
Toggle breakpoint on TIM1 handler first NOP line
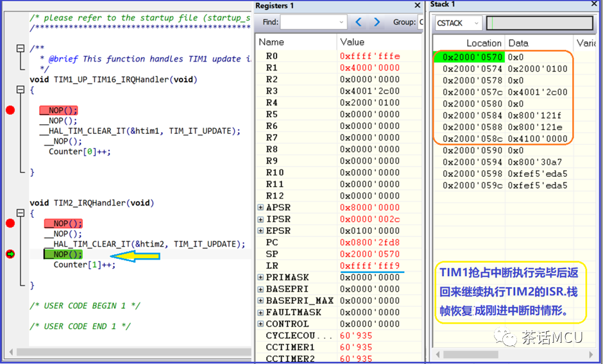point(10,110)
